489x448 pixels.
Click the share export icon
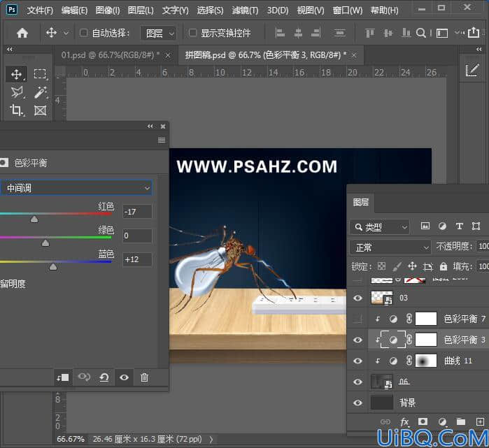[474, 32]
